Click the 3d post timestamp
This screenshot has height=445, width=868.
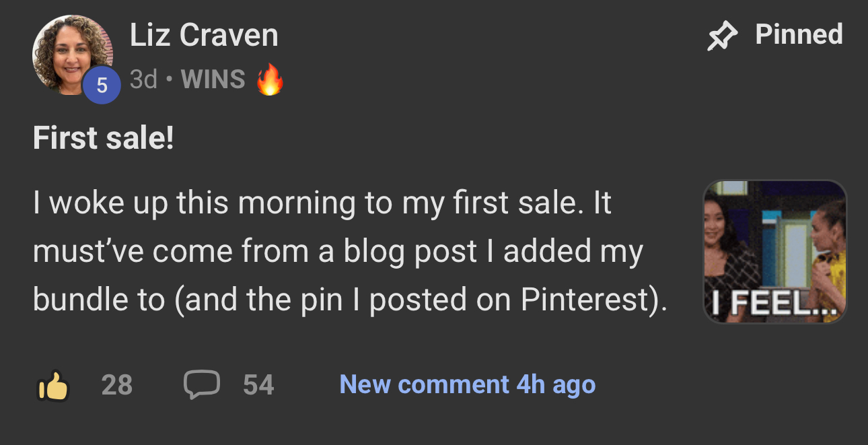(143, 80)
